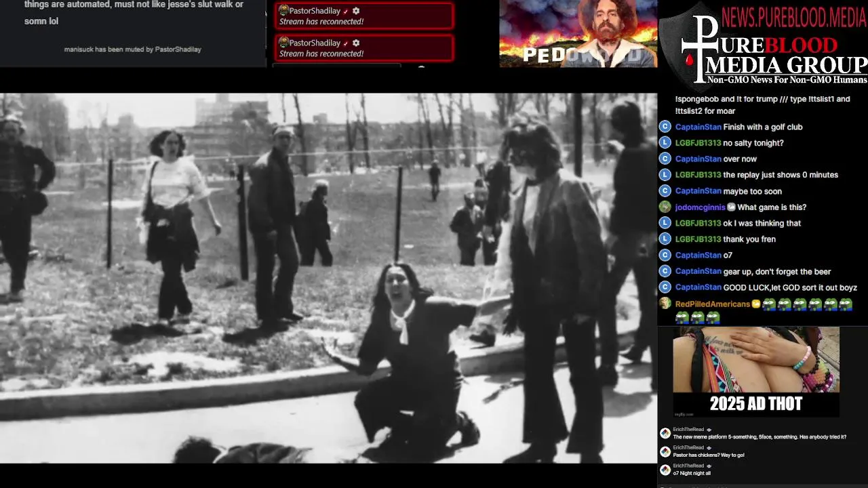Click the message "thank you fren"
The height and width of the screenshot is (488, 868).
[x=749, y=239]
